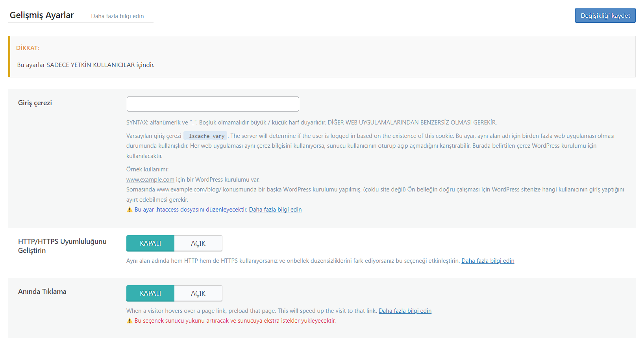Click the warning icon next to the .htaccess notice

130,210
